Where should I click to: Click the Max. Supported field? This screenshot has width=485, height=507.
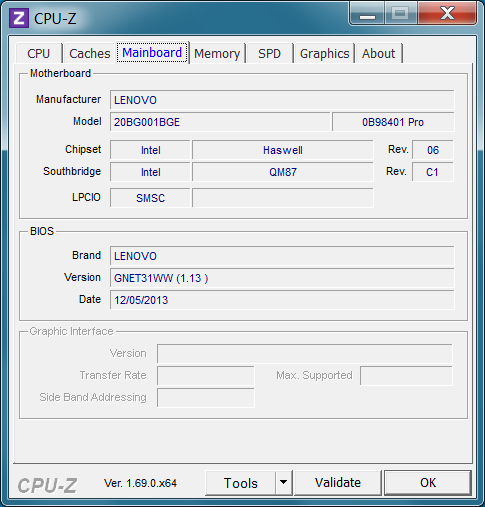pyautogui.click(x=406, y=376)
